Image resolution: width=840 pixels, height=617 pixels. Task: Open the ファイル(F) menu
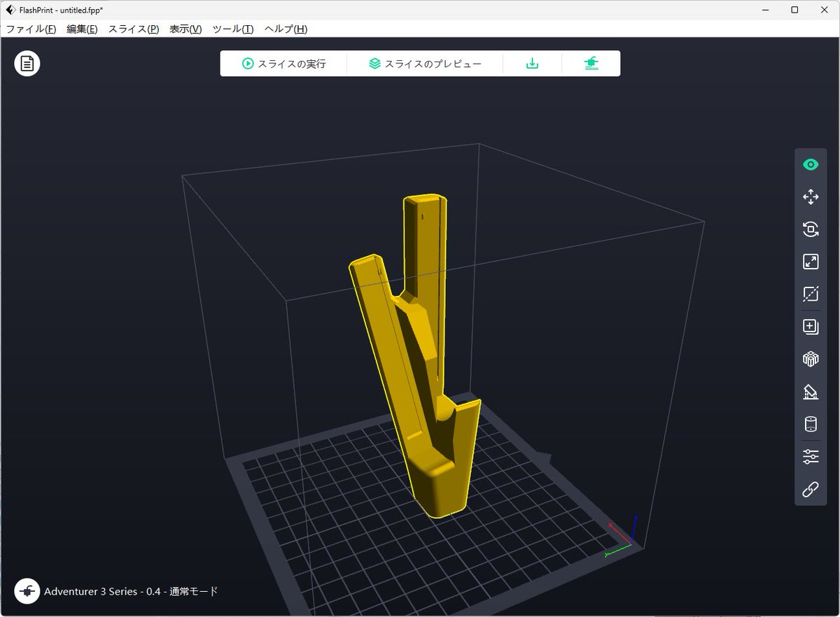coord(31,29)
